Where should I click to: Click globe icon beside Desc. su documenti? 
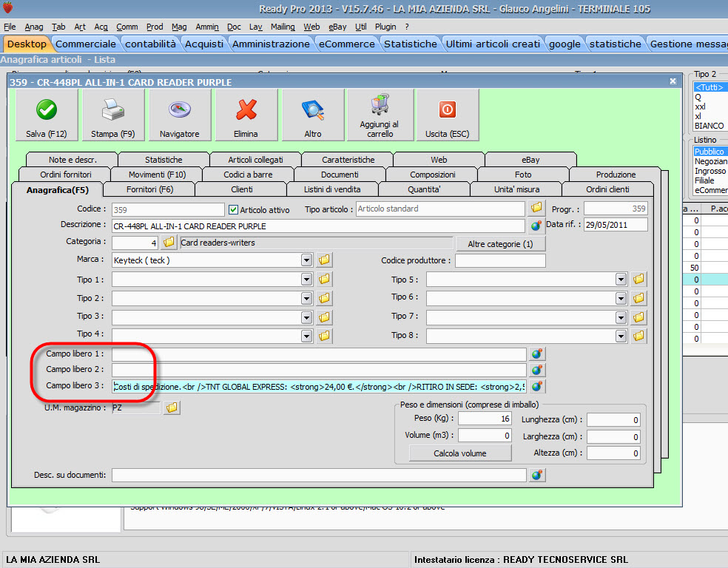click(536, 476)
